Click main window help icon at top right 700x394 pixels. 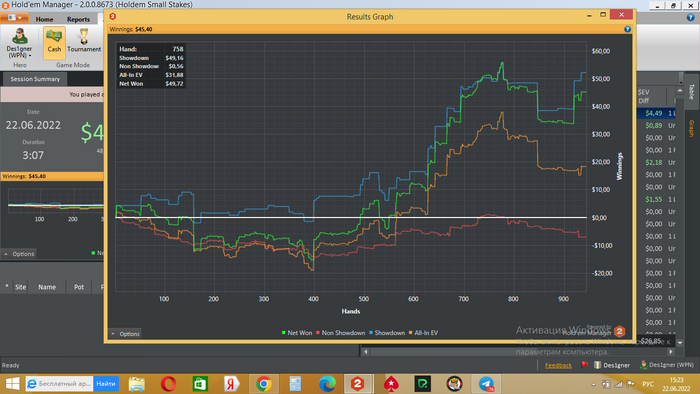coord(690,17)
